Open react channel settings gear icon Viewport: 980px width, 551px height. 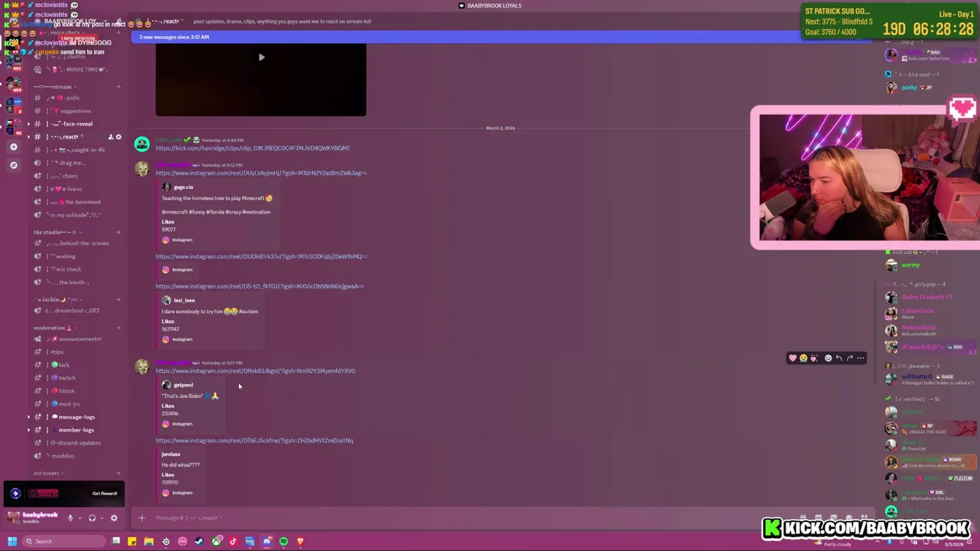click(118, 137)
